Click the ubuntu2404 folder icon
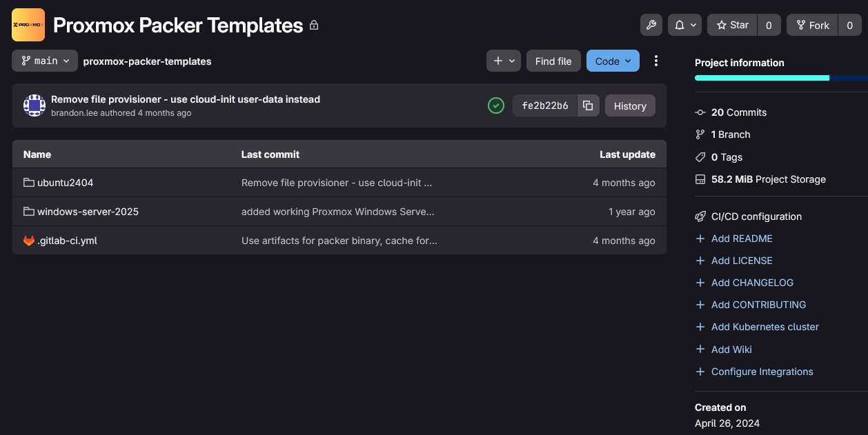Image resolution: width=868 pixels, height=435 pixels. pyautogui.click(x=29, y=183)
